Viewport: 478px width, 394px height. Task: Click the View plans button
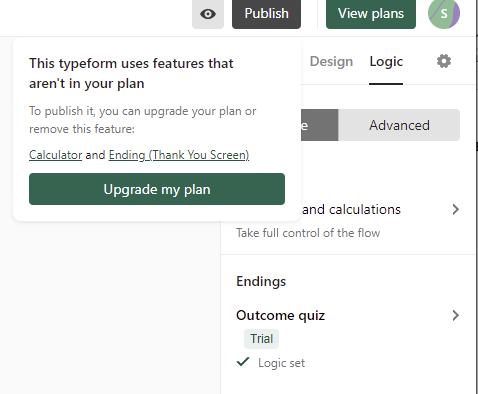coord(371,14)
